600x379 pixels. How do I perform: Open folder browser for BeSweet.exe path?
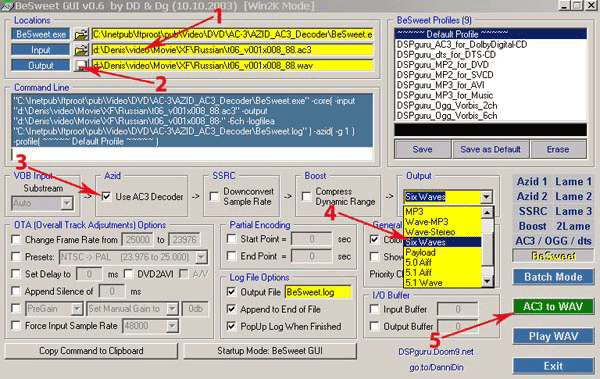[x=81, y=34]
